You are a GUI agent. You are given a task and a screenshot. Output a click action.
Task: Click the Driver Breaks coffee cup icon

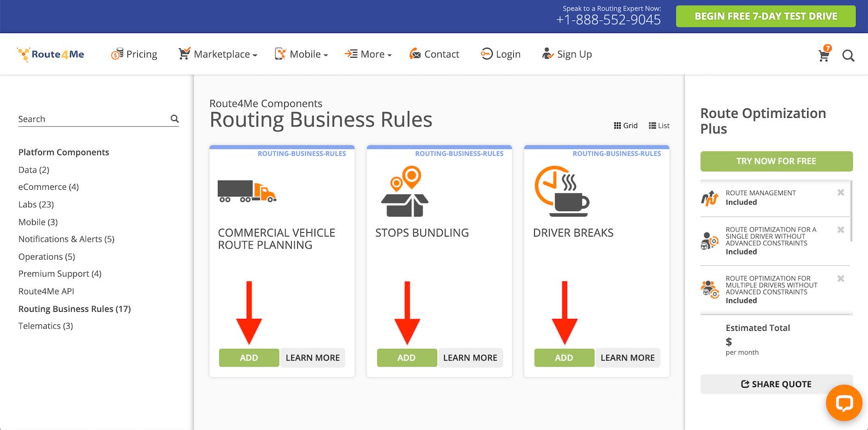[x=561, y=191]
